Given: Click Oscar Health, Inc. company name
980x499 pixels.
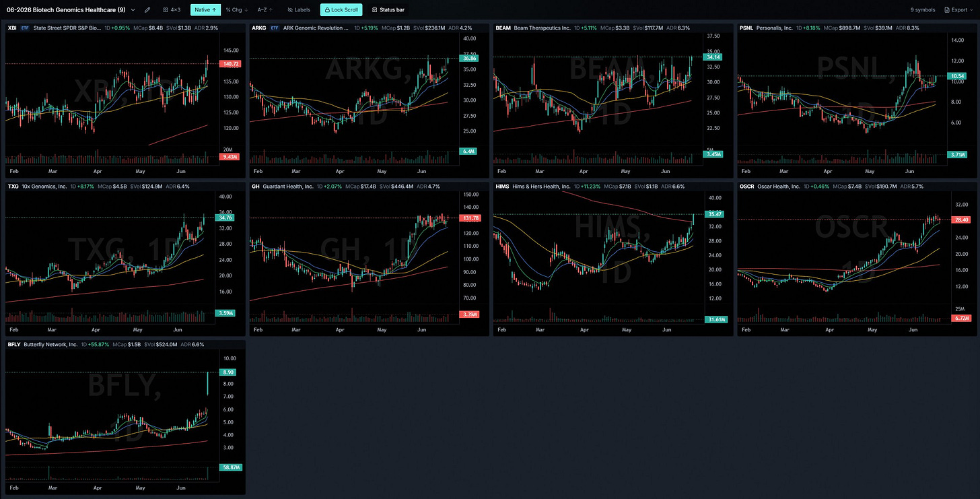Looking at the screenshot, I should click(x=780, y=186).
